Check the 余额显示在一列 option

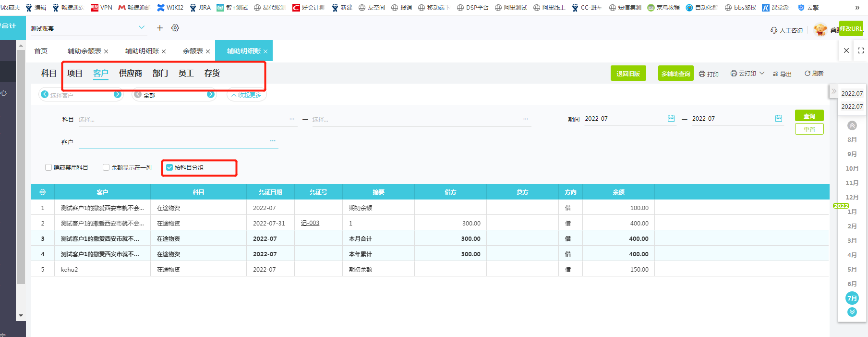106,167
